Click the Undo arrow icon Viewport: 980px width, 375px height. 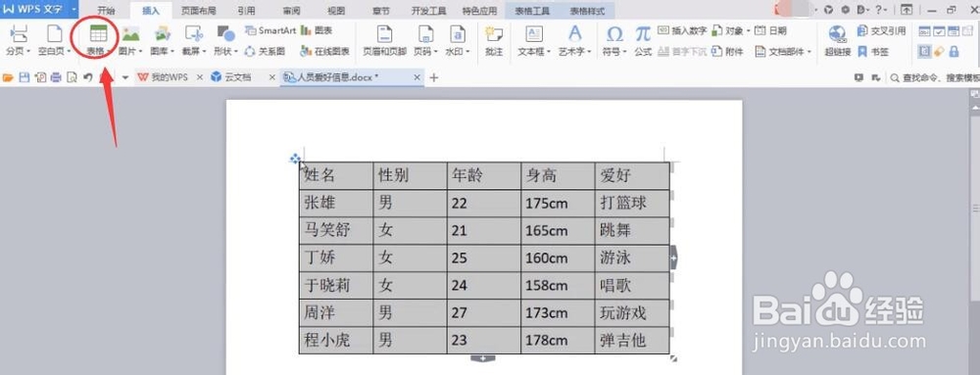click(88, 77)
